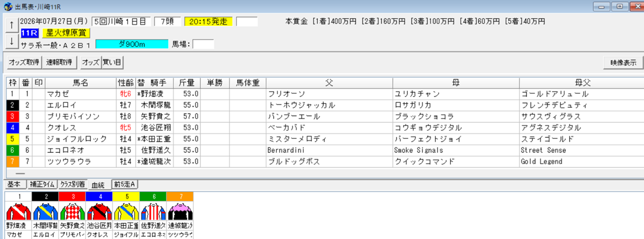Screen dimensions: 644x239
Task: Click the 印 column header
Action: point(39,83)
